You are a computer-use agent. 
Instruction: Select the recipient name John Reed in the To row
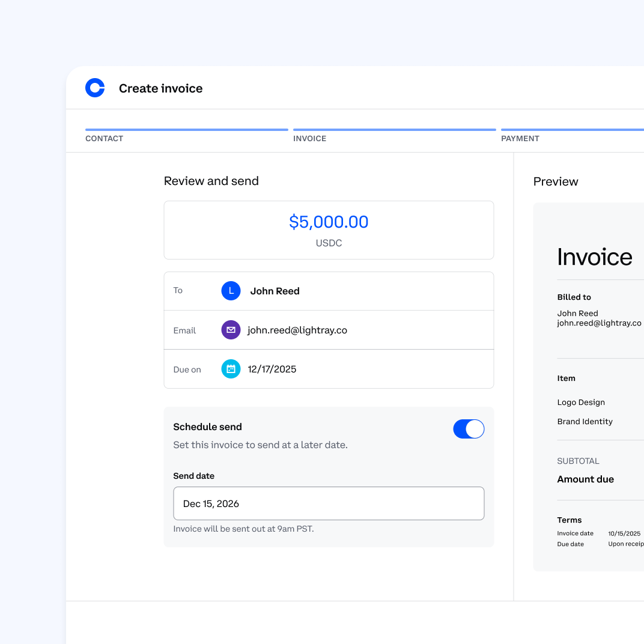[x=275, y=291]
